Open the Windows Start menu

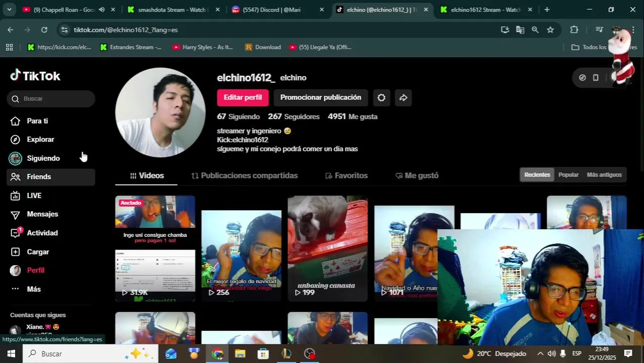coord(11,353)
